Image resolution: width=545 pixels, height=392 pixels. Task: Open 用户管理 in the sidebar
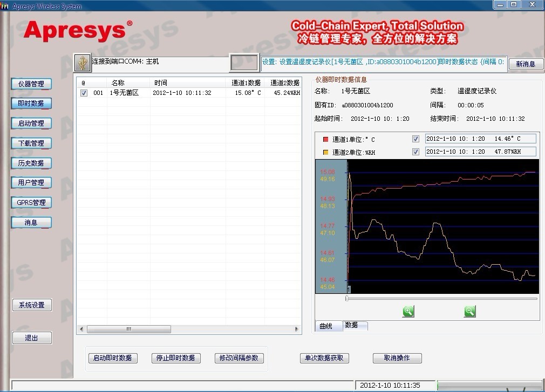point(31,182)
